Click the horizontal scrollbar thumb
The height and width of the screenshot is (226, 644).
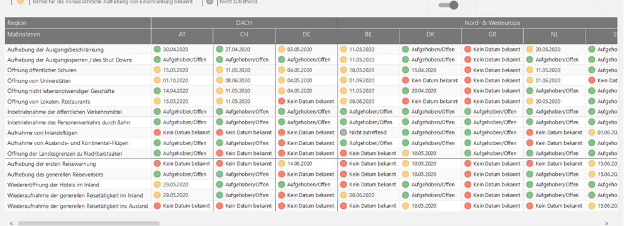pos(88,223)
